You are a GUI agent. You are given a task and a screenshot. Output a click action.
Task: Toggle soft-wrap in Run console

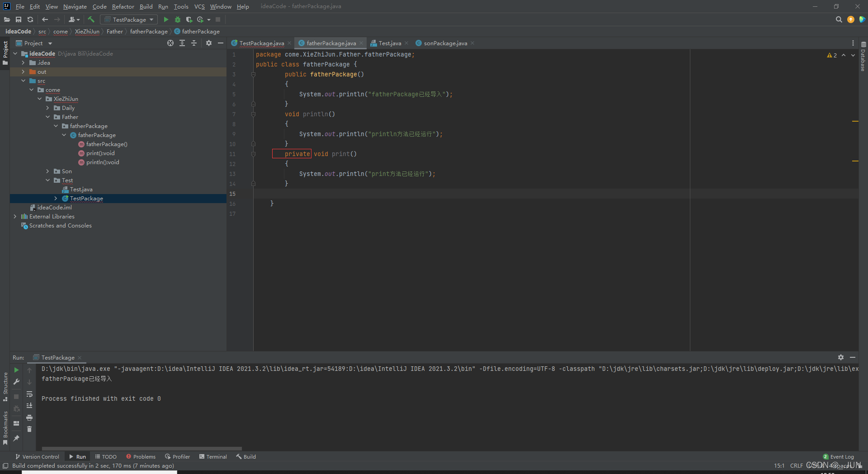pyautogui.click(x=29, y=394)
